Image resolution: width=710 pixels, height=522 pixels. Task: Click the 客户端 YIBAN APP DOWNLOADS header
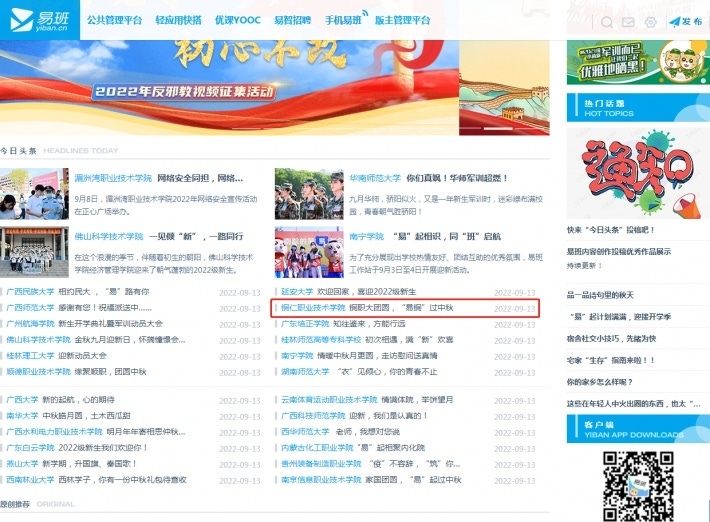tap(638, 429)
